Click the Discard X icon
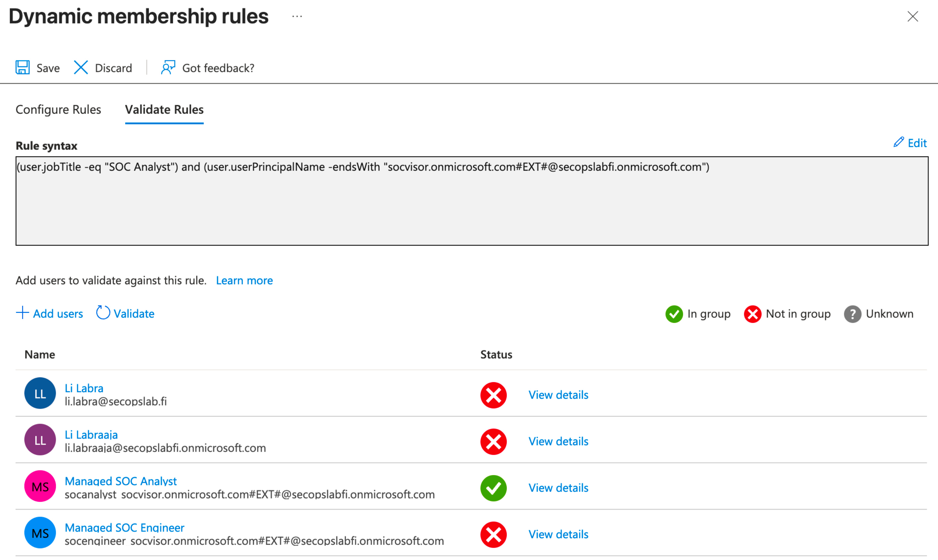The image size is (938, 560). click(x=81, y=68)
